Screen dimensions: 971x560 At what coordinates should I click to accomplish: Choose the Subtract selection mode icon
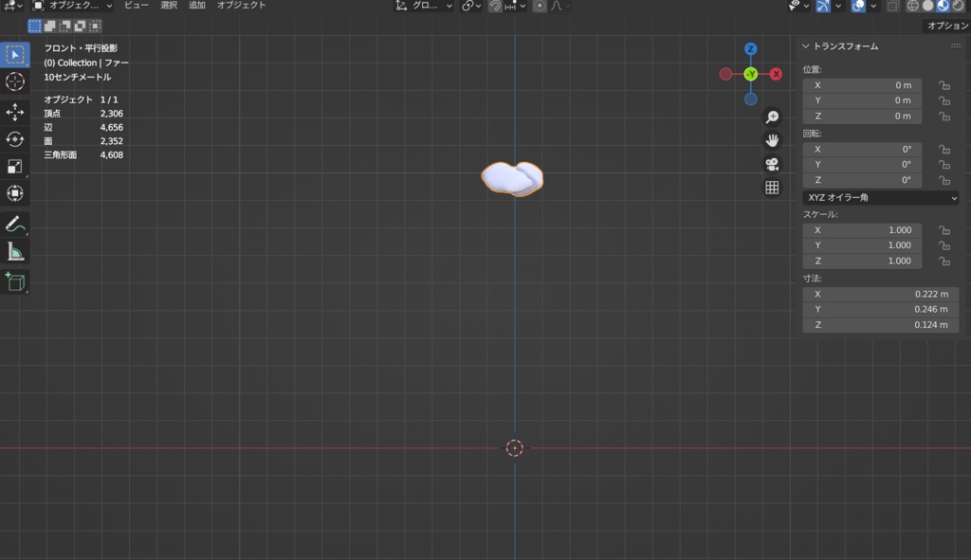click(64, 26)
